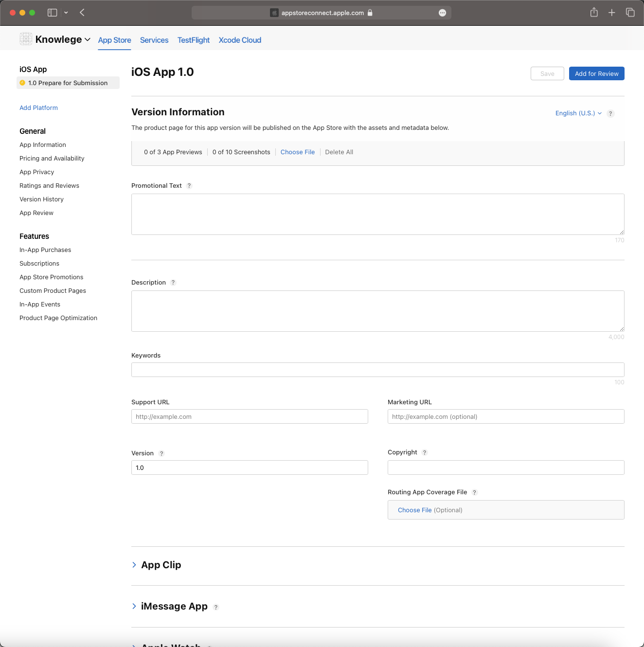Open In-App Purchases
The width and height of the screenshot is (644, 647).
45,250
